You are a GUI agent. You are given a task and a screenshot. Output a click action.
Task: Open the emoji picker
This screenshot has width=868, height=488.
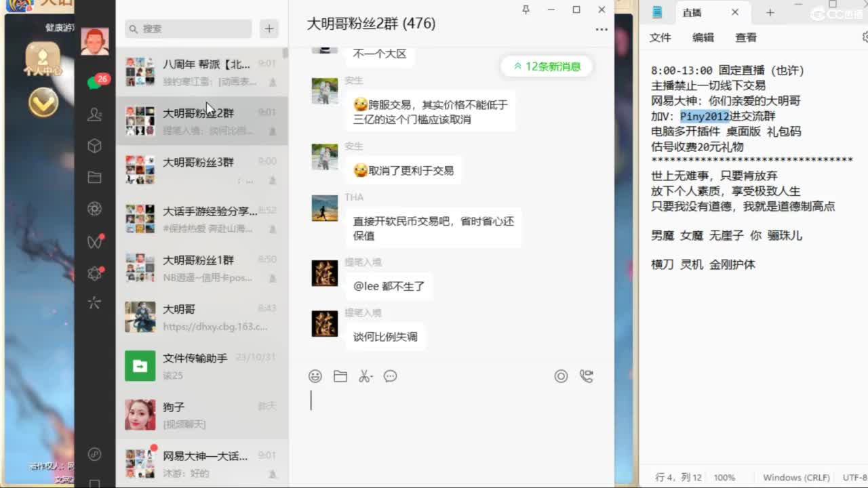pos(315,376)
